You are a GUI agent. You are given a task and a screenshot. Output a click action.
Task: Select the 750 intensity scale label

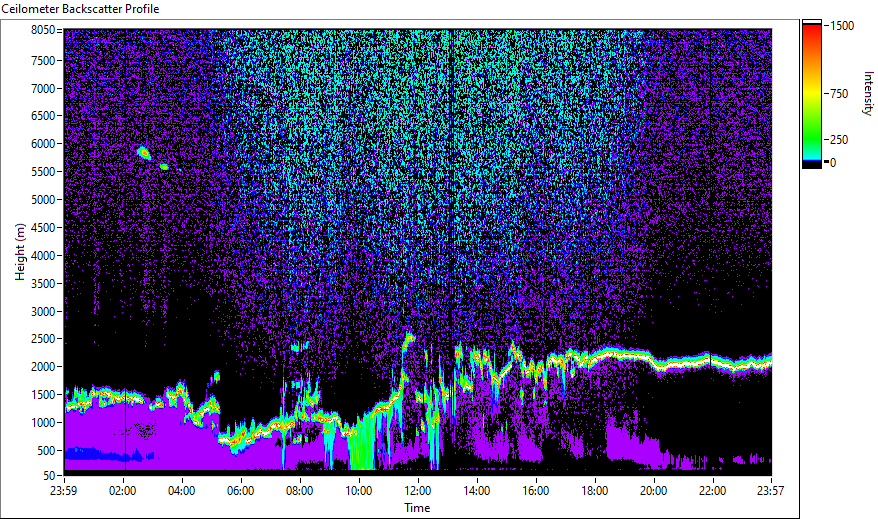coord(839,94)
